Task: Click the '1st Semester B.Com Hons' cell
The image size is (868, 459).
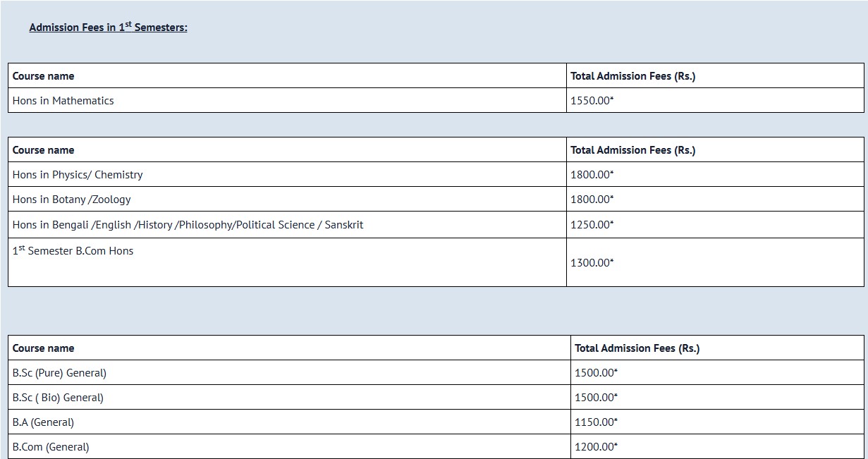Action: coord(73,251)
